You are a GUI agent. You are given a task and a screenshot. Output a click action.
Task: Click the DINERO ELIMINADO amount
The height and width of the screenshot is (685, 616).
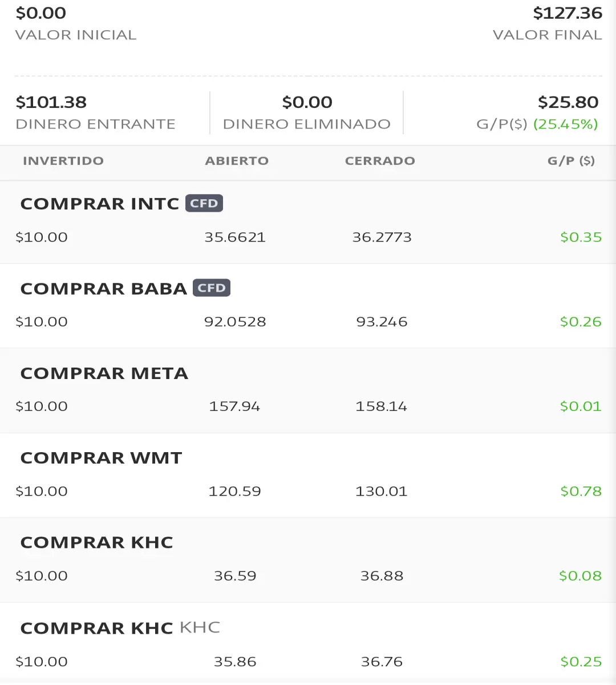(307, 102)
